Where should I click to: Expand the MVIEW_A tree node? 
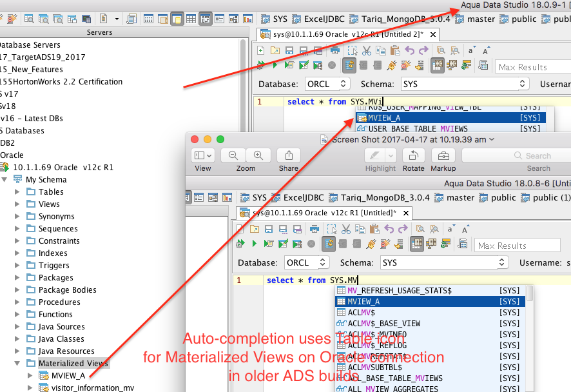click(x=30, y=376)
